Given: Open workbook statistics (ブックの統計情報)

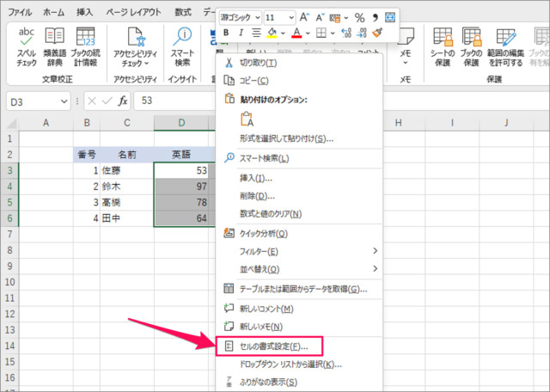Looking at the screenshot, I should 86,45.
